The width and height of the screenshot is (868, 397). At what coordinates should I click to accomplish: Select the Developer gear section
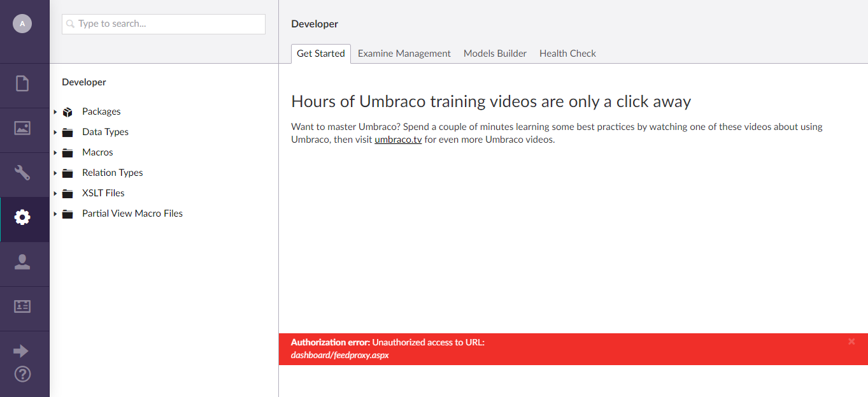(22, 217)
